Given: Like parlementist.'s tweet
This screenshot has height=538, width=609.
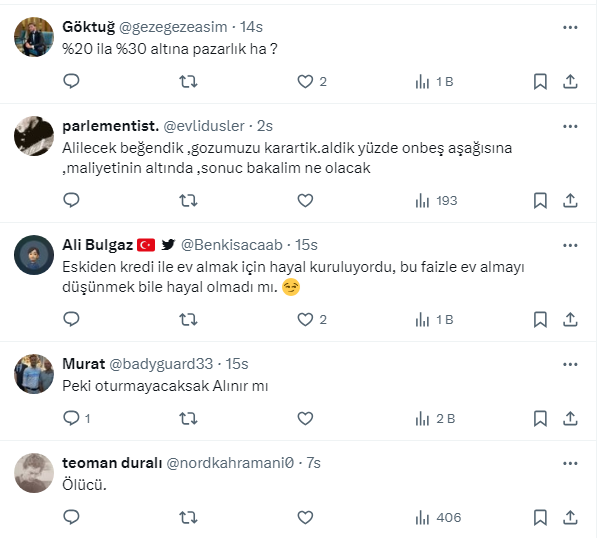Looking at the screenshot, I should [x=305, y=200].
